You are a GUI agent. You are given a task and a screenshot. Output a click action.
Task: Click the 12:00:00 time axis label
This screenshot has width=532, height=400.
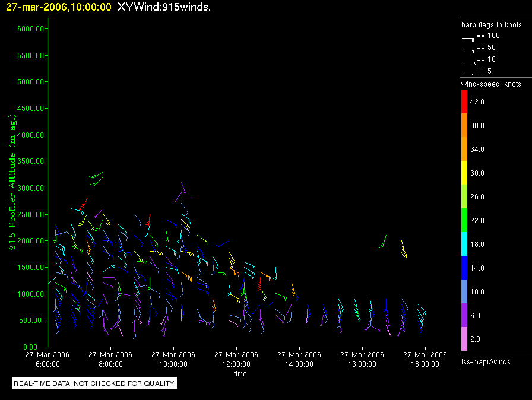236,360
